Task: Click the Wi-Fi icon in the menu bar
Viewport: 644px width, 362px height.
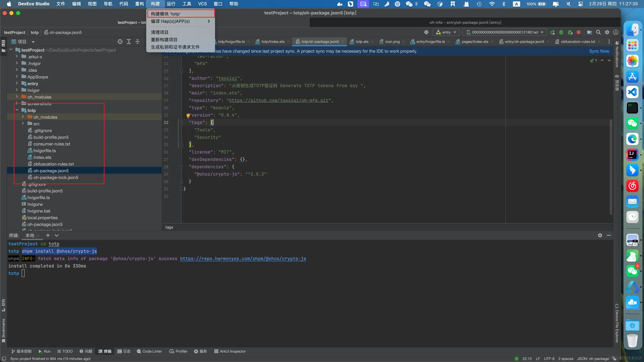Action: pos(492,4)
